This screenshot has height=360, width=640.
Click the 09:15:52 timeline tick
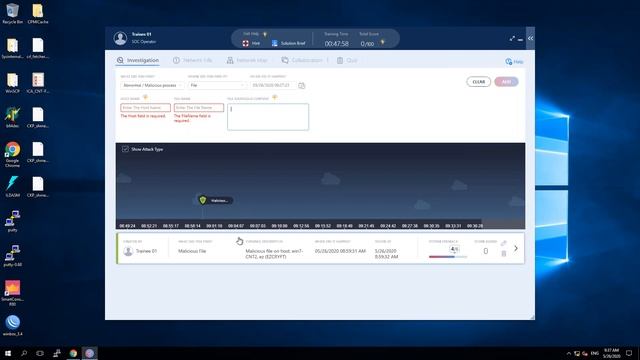pos(323,226)
